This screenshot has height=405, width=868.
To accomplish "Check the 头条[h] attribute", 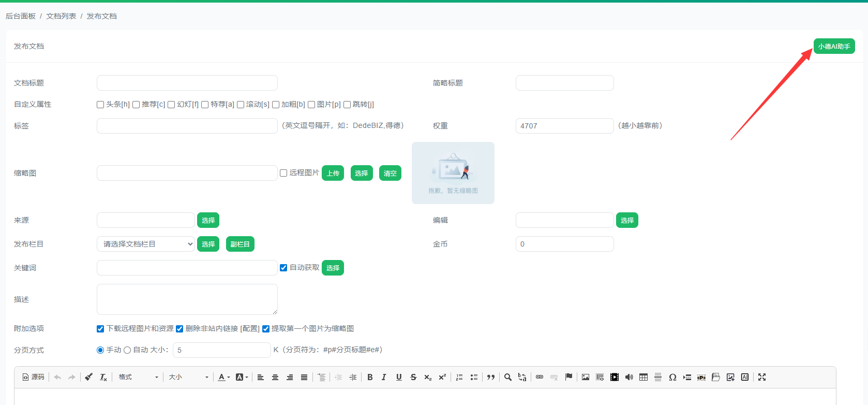I will [100, 105].
